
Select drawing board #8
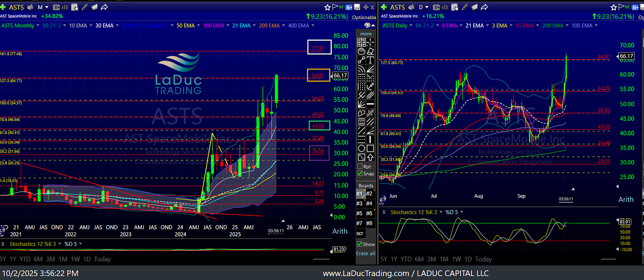371,223
